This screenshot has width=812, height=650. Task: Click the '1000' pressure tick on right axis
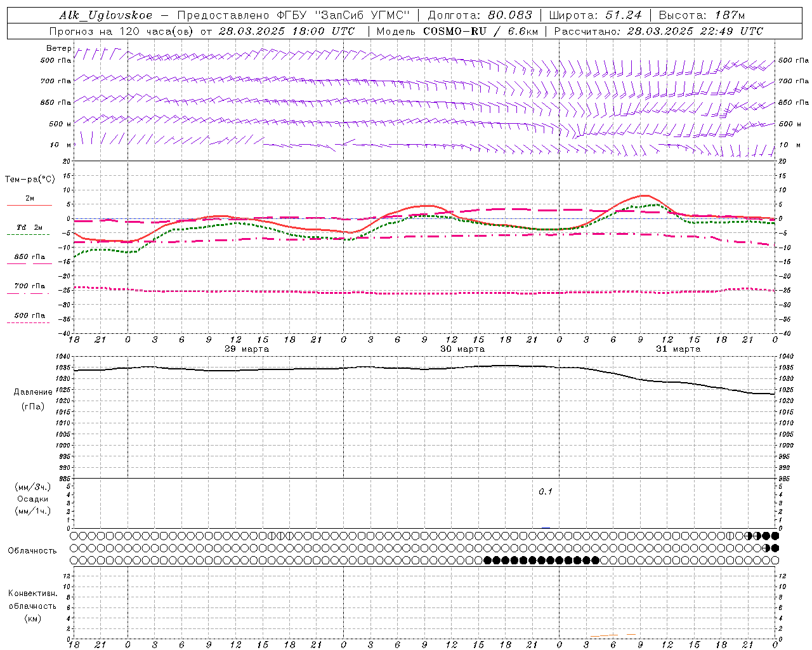tap(786, 446)
